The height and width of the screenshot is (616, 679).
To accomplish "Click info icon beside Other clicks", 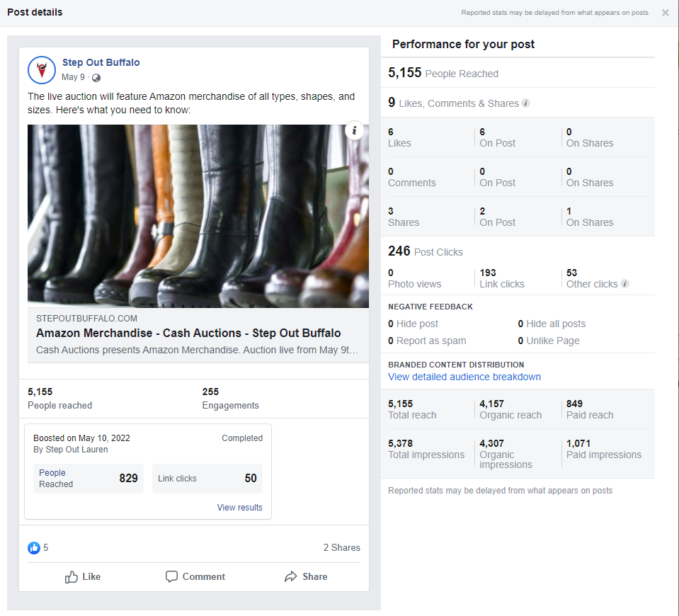I will click(624, 284).
